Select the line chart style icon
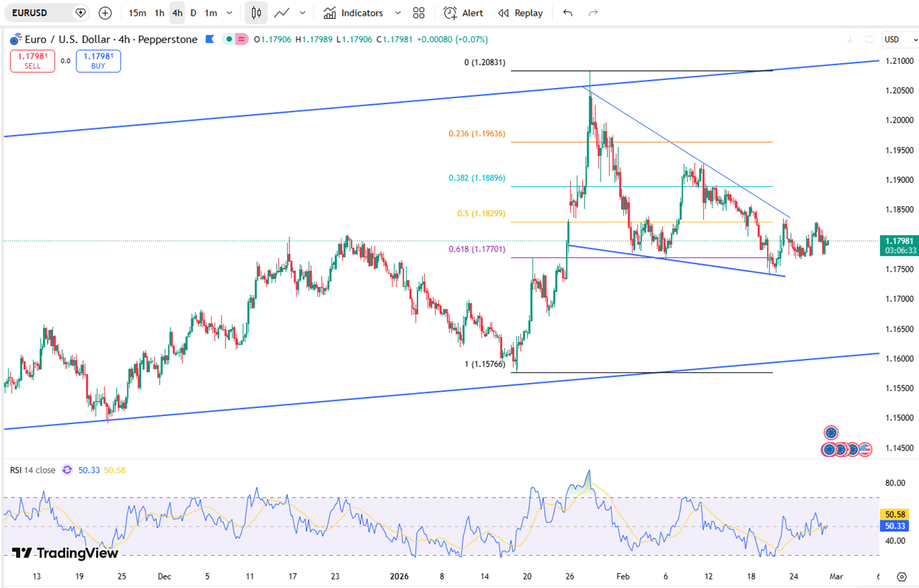Image resolution: width=919 pixels, height=588 pixels. click(x=282, y=13)
